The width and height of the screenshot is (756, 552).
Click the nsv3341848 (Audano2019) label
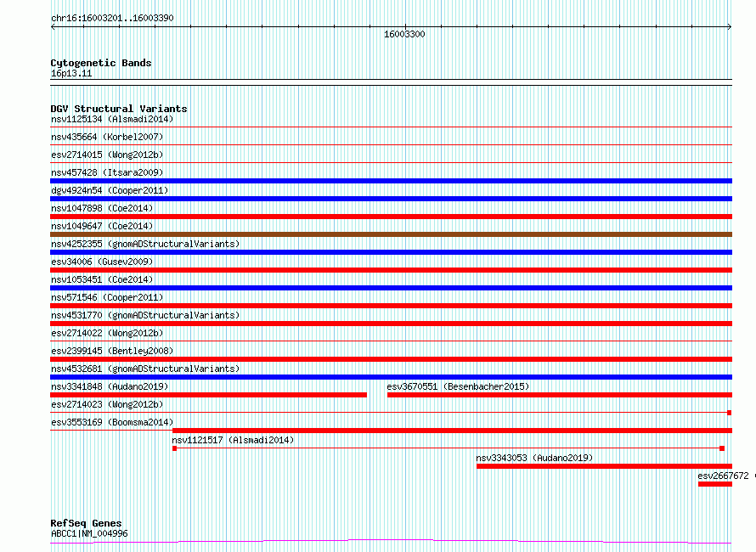[110, 386]
